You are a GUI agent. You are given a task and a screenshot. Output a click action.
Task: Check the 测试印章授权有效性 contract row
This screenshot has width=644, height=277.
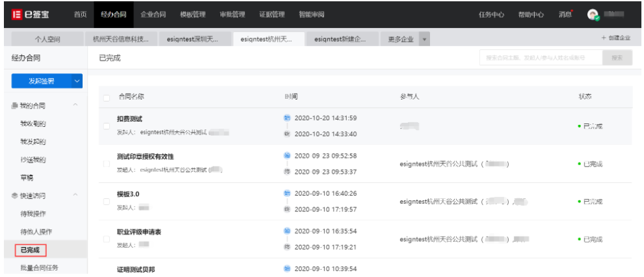(x=107, y=164)
